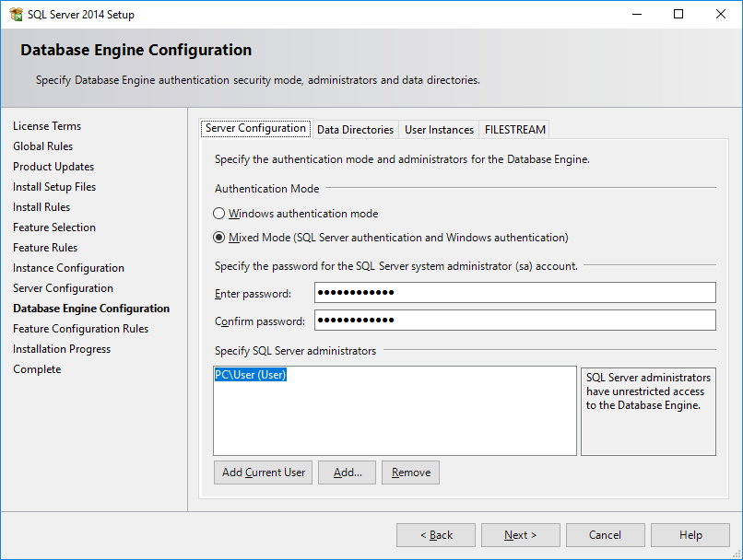The width and height of the screenshot is (743, 560).
Task: Click the Enter password field
Action: [x=514, y=293]
